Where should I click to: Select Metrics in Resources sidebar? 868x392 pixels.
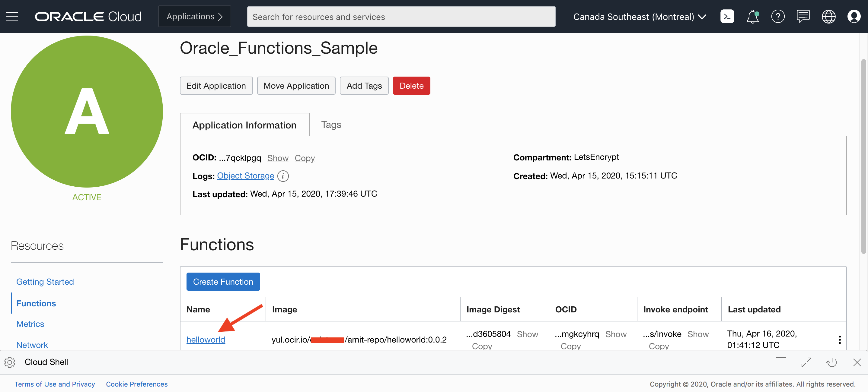pyautogui.click(x=30, y=324)
